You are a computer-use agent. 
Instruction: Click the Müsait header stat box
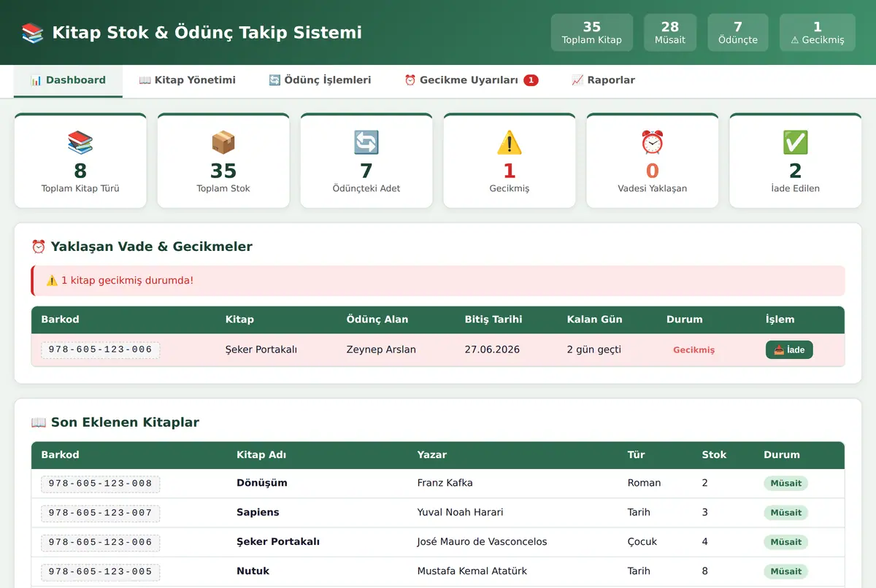pos(670,33)
